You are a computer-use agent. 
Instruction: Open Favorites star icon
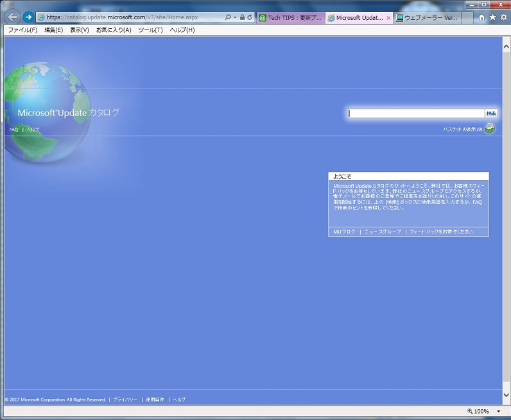coord(493,17)
